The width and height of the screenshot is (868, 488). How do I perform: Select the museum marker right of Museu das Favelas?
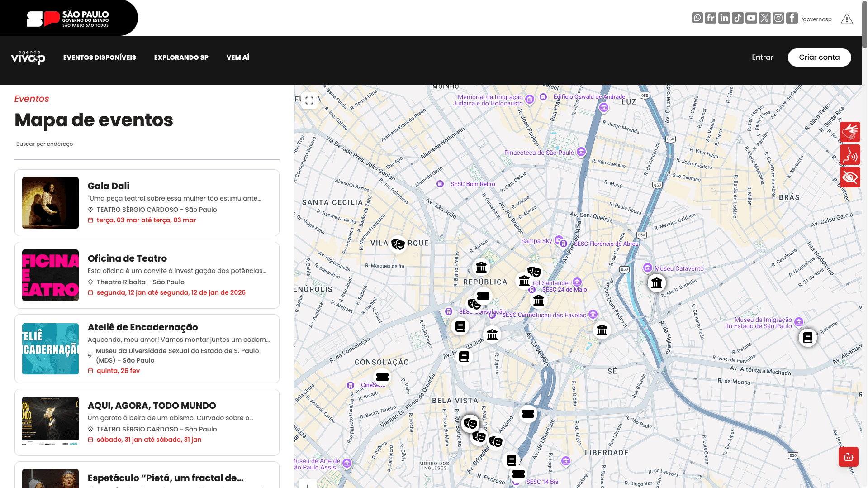click(602, 330)
